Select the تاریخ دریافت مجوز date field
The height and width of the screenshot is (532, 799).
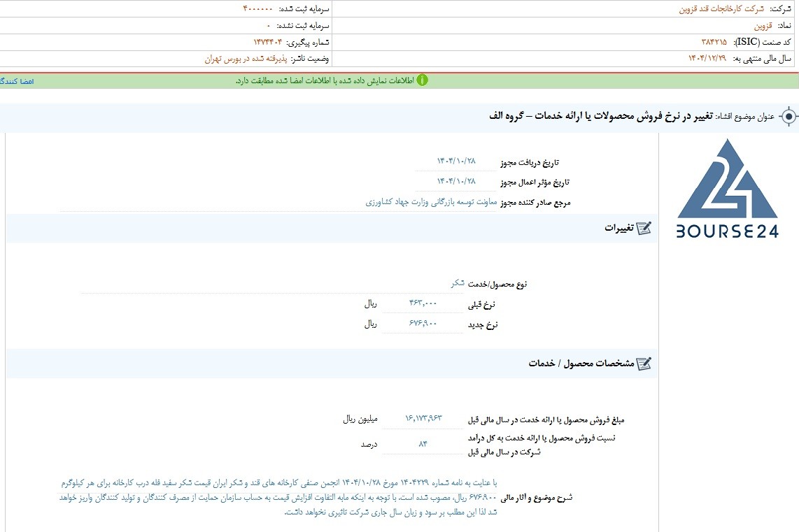(x=456, y=161)
